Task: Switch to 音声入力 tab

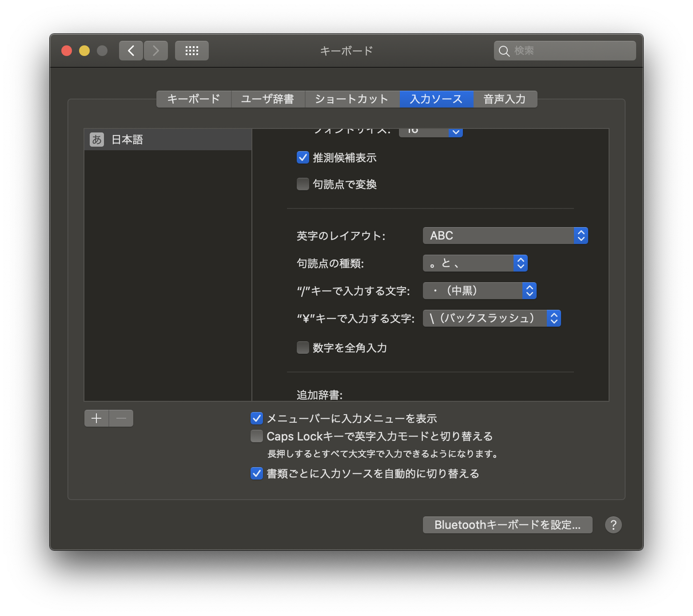Action: (505, 99)
